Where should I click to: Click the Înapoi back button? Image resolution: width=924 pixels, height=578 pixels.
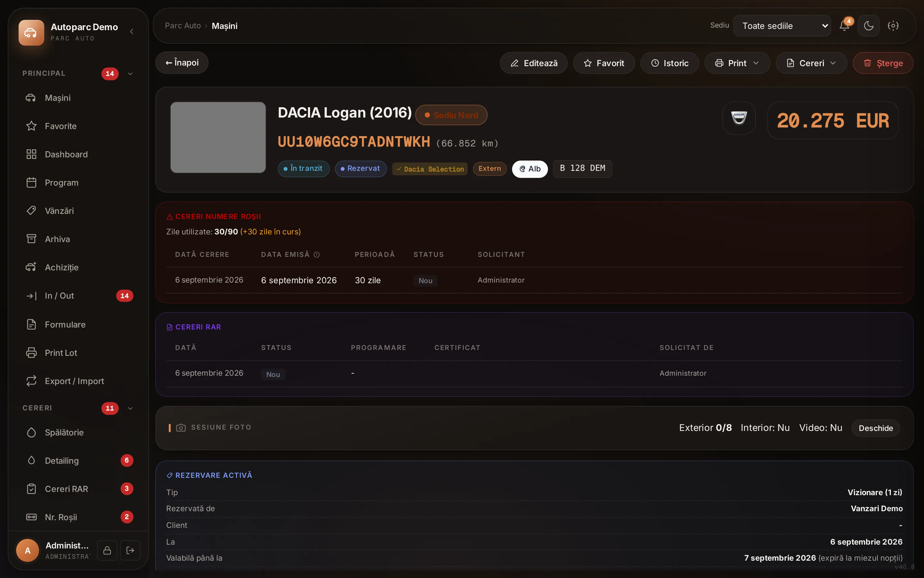tap(182, 63)
